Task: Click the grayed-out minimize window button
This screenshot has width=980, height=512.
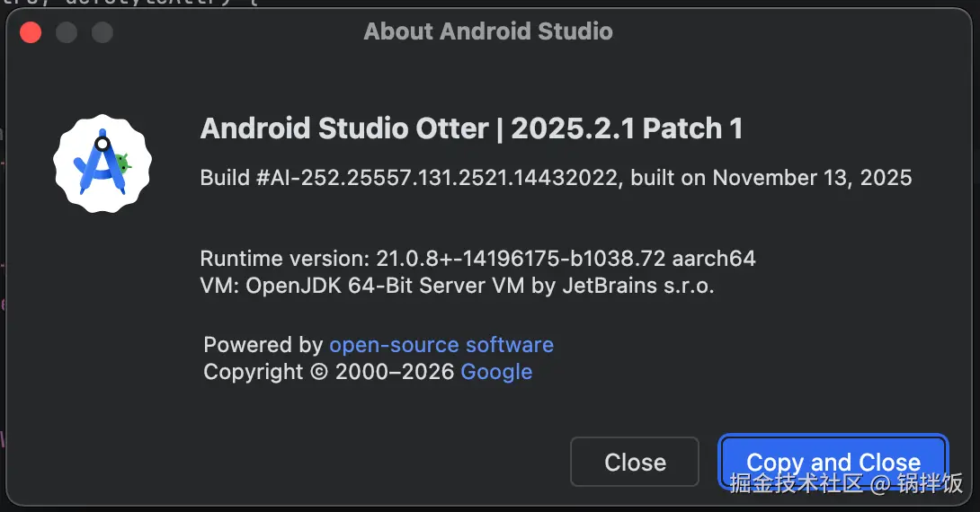Action: point(67,33)
